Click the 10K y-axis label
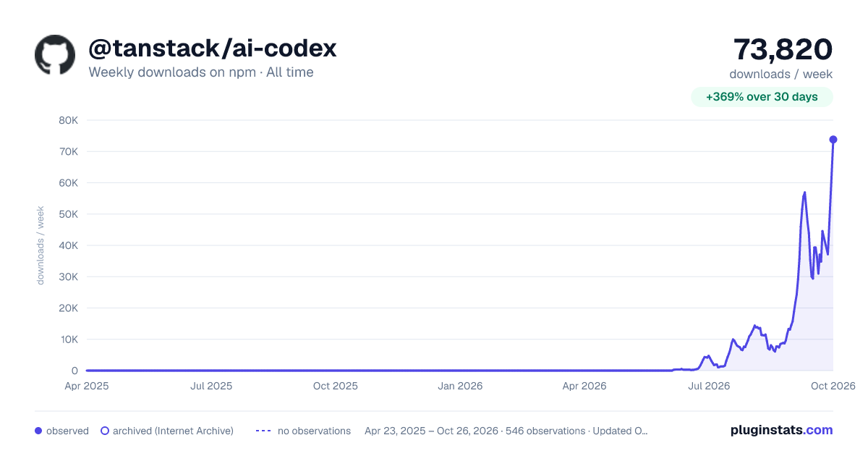The height and width of the screenshot is (456, 868). (x=68, y=339)
